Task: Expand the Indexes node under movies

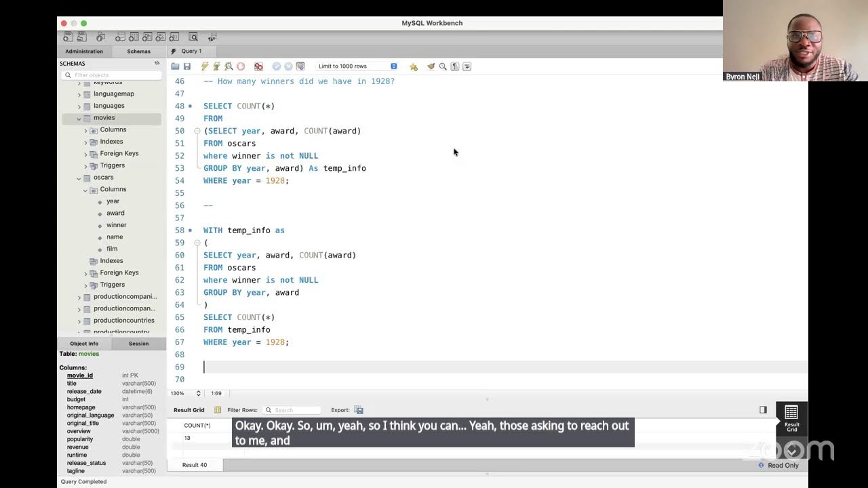Action: coord(86,142)
